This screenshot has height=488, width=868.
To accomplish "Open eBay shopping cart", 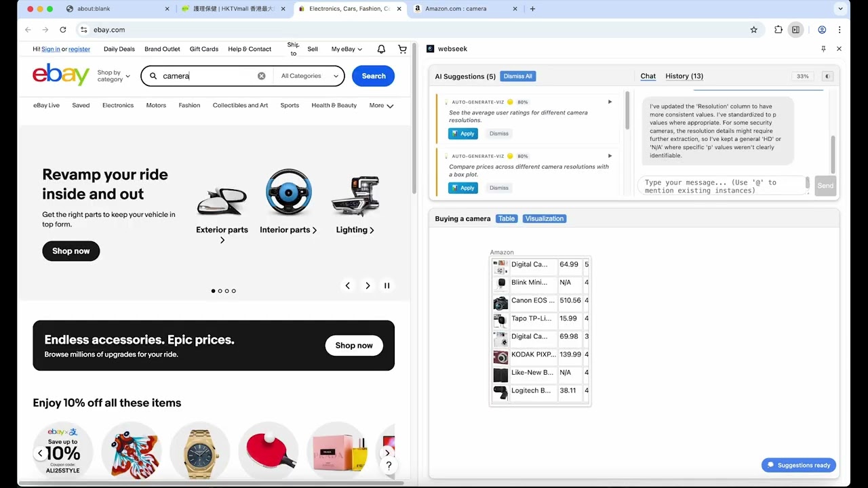I will pyautogui.click(x=402, y=49).
